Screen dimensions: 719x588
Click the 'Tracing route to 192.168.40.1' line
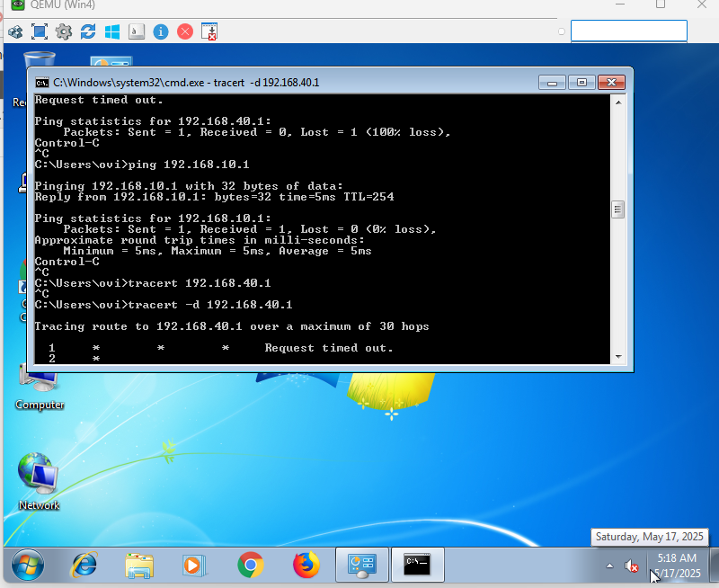(232, 326)
